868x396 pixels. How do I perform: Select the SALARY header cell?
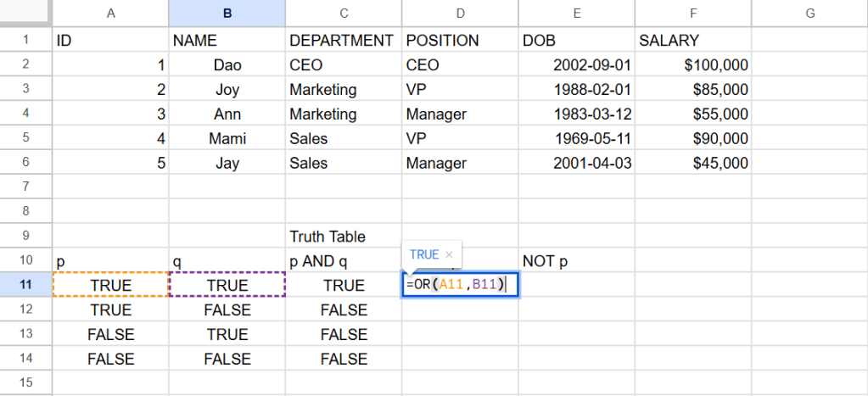(x=692, y=40)
